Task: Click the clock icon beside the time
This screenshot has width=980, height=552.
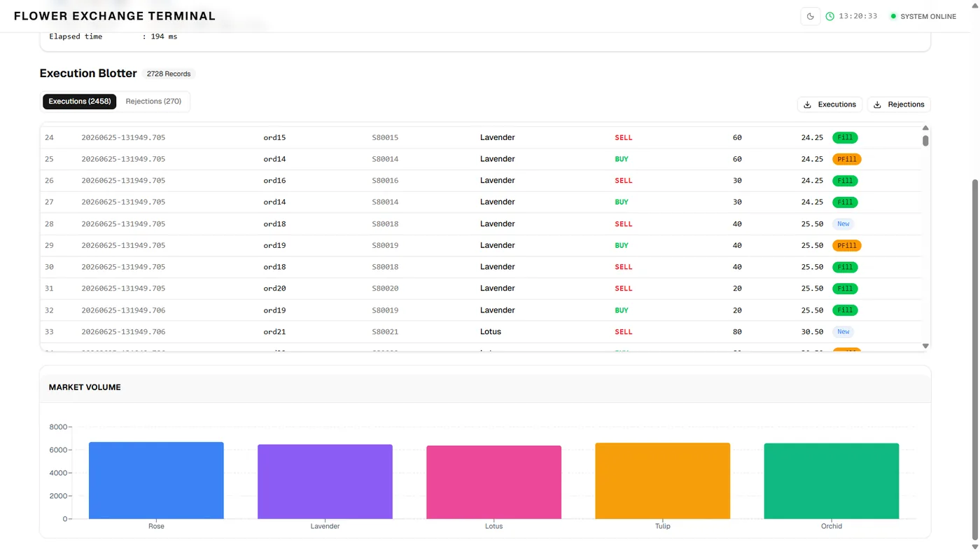Action: click(x=830, y=16)
